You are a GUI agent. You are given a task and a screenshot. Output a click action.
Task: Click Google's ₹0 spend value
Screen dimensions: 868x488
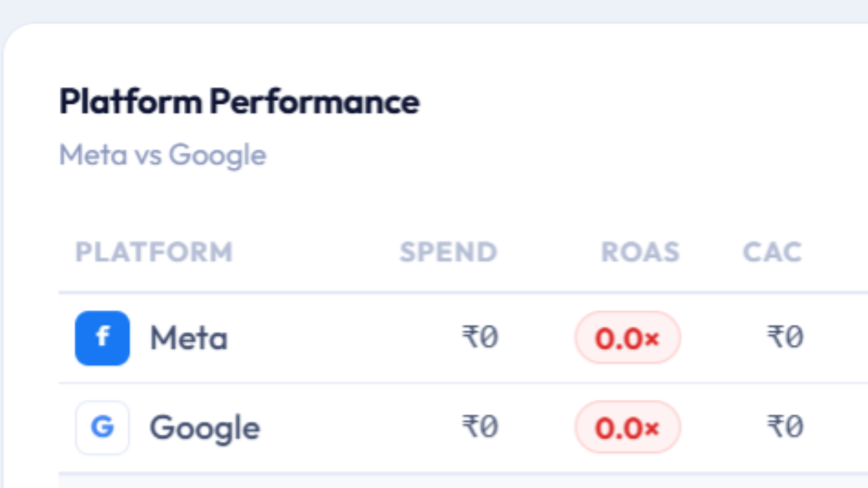pyautogui.click(x=480, y=427)
